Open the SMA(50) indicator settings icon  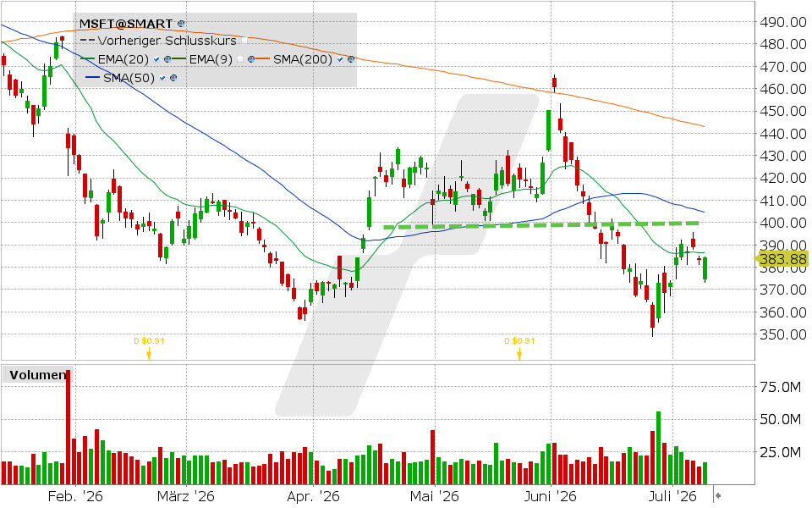click(x=173, y=78)
